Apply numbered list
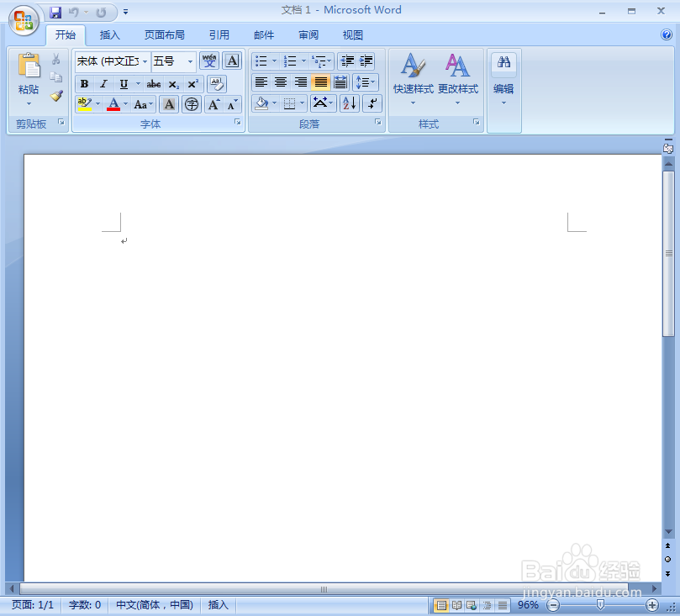680x616 pixels. pyautogui.click(x=290, y=61)
